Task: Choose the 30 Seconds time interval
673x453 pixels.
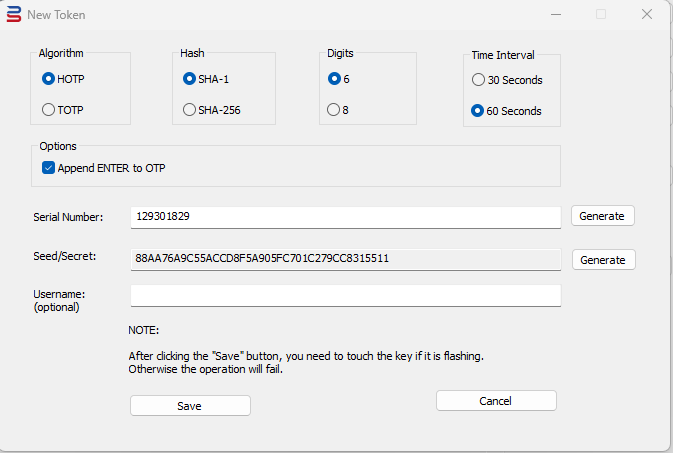Action: coord(478,80)
